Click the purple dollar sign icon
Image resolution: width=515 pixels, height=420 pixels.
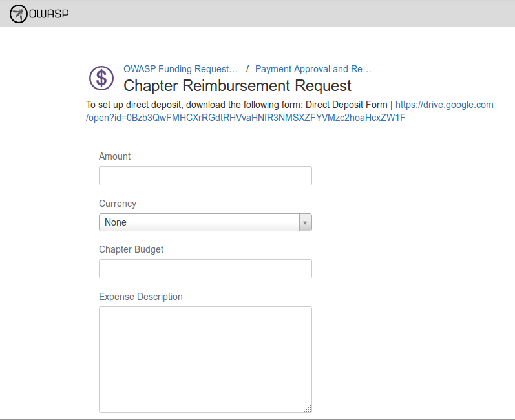point(101,78)
